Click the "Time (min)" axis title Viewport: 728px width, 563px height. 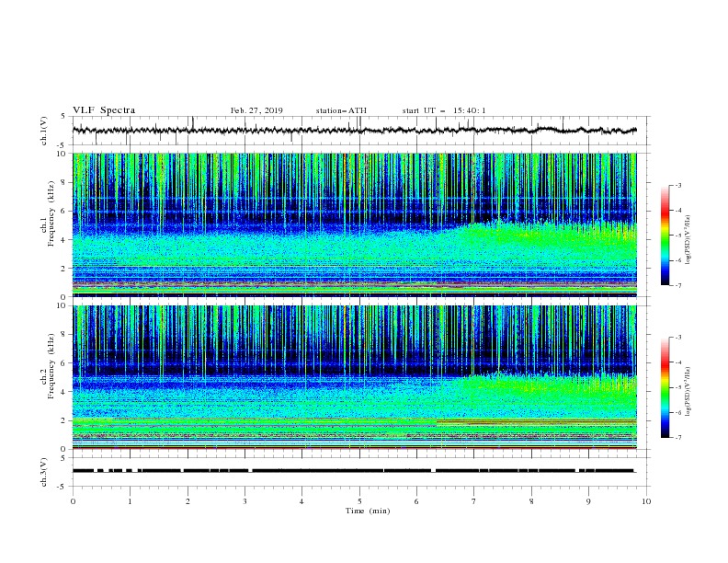tap(368, 511)
